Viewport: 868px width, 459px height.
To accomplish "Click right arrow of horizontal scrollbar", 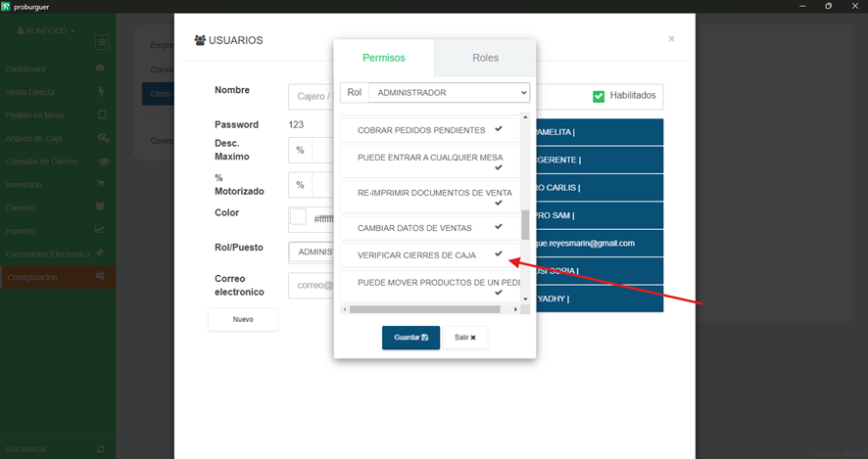I will pyautogui.click(x=515, y=309).
